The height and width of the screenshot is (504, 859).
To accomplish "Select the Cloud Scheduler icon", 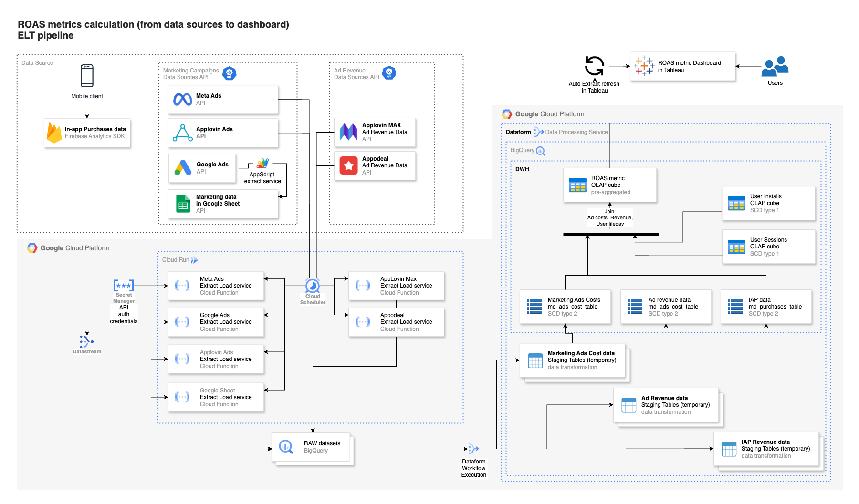I will coord(313,285).
